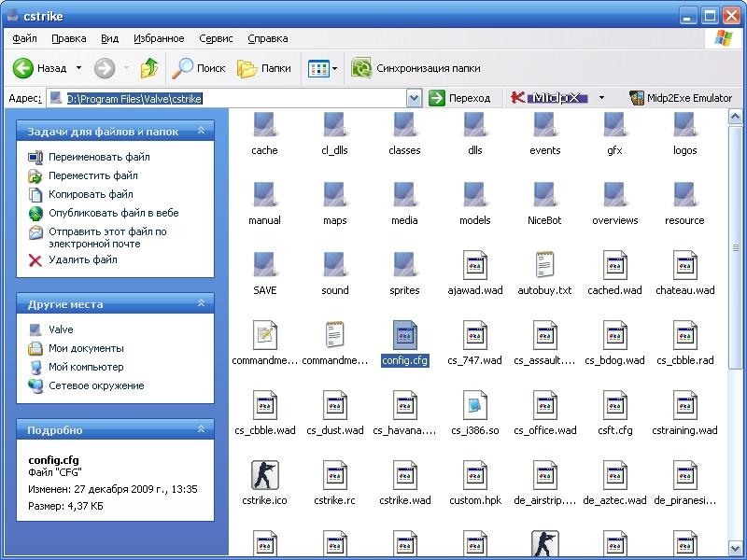Open the Избранное menu
This screenshot has height=560, width=747.
(159, 38)
